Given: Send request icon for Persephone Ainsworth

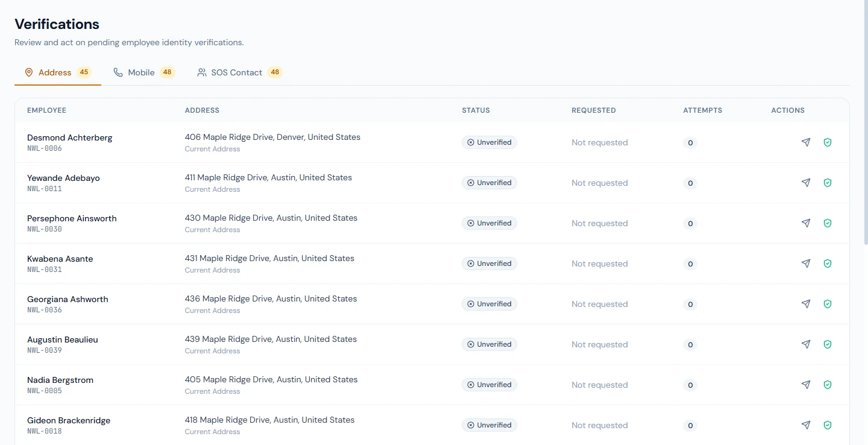Looking at the screenshot, I should [806, 223].
